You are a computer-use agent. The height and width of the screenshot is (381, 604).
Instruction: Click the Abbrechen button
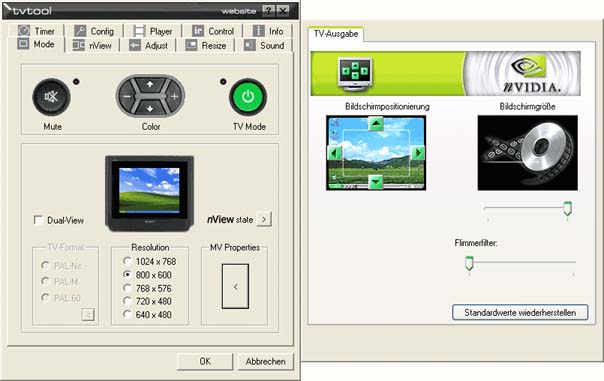point(265,361)
